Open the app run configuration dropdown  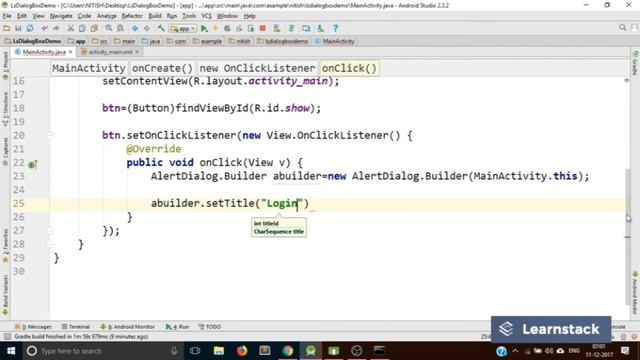pyautogui.click(x=183, y=29)
